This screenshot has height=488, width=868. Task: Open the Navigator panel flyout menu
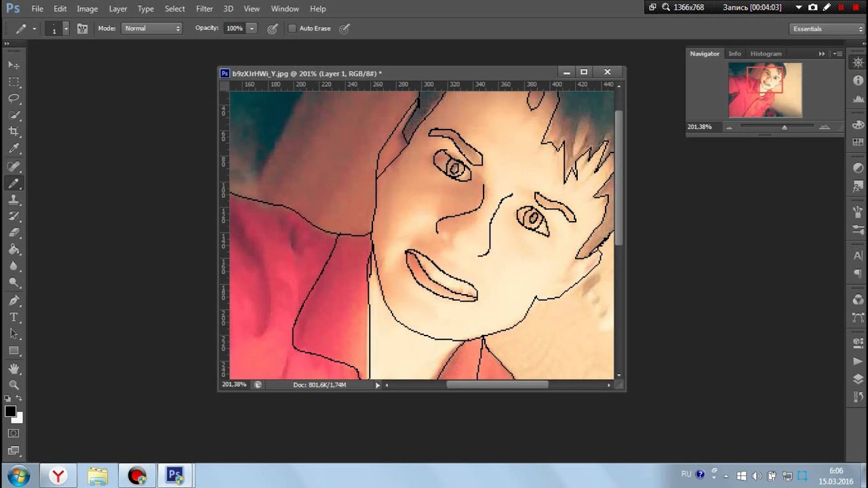pos(838,54)
